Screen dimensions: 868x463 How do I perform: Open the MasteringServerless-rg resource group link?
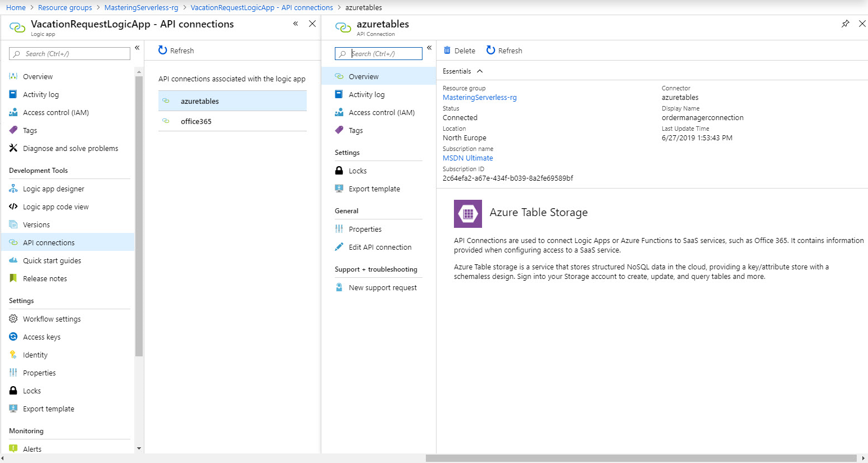pos(480,97)
